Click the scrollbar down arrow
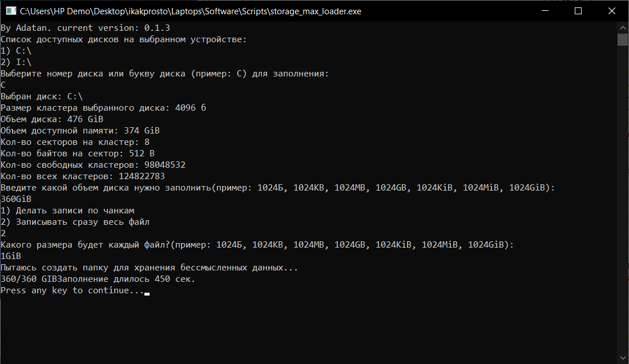The image size is (629, 364). point(623,358)
